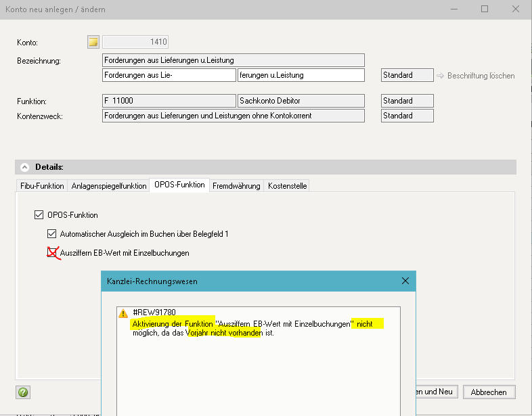532x416 pixels.
Task: Close the Kanzlei-Rechnungswesen dialog
Action: click(x=405, y=281)
